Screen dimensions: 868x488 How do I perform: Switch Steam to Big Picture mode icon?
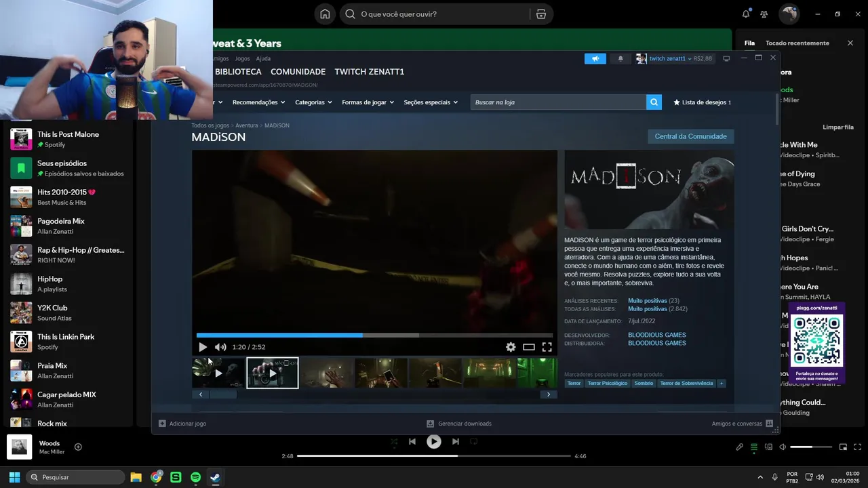pos(726,59)
